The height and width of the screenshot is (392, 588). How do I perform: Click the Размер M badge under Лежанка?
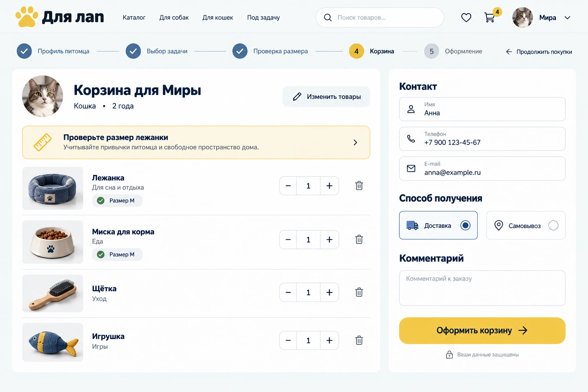(117, 201)
